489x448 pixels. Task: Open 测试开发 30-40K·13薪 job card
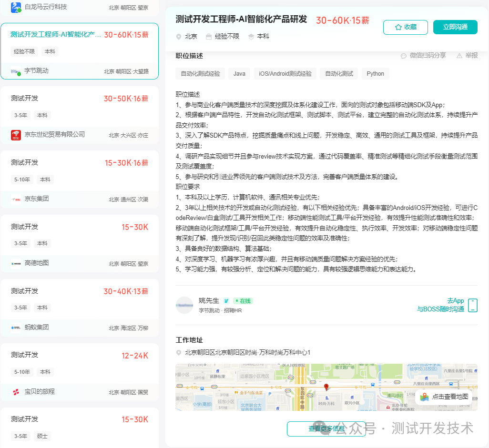click(80, 308)
